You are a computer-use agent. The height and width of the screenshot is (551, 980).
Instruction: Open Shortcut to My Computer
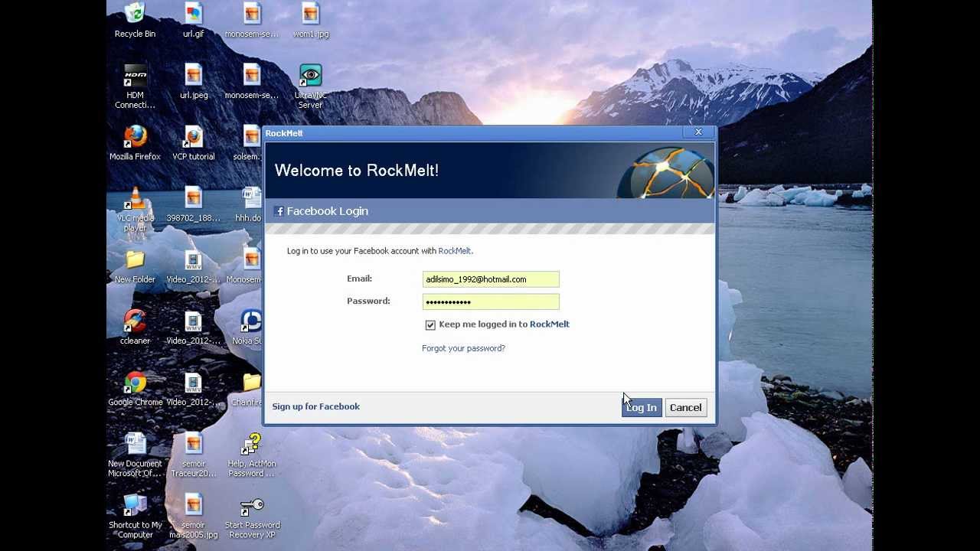pos(135,516)
